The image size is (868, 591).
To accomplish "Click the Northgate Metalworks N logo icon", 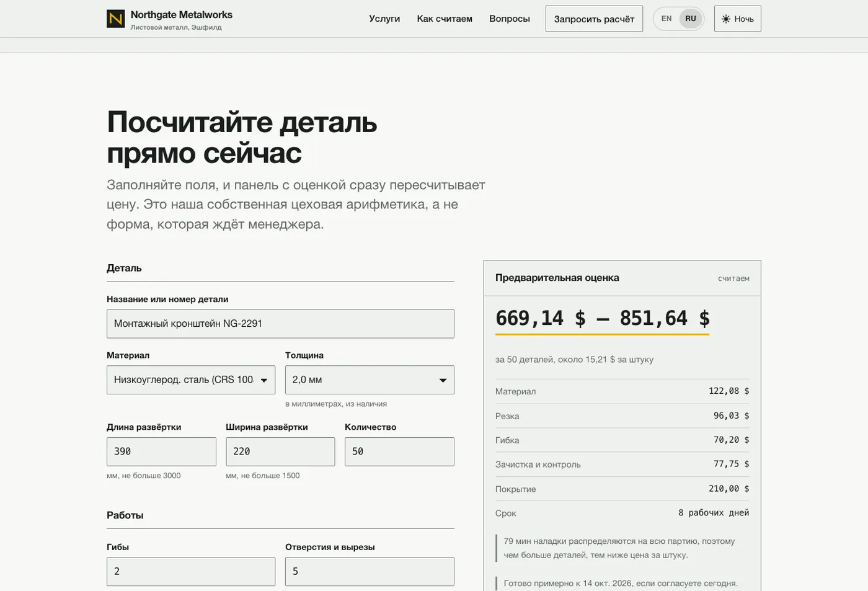I will tap(115, 19).
